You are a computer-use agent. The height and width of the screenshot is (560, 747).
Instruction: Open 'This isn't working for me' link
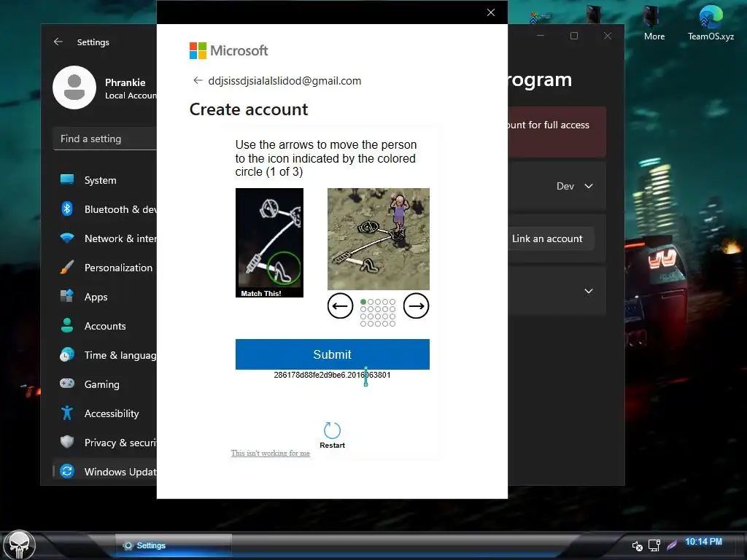click(270, 453)
